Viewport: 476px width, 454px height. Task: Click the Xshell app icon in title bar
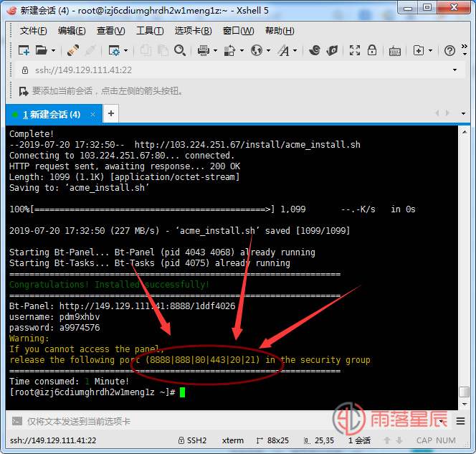[12, 10]
